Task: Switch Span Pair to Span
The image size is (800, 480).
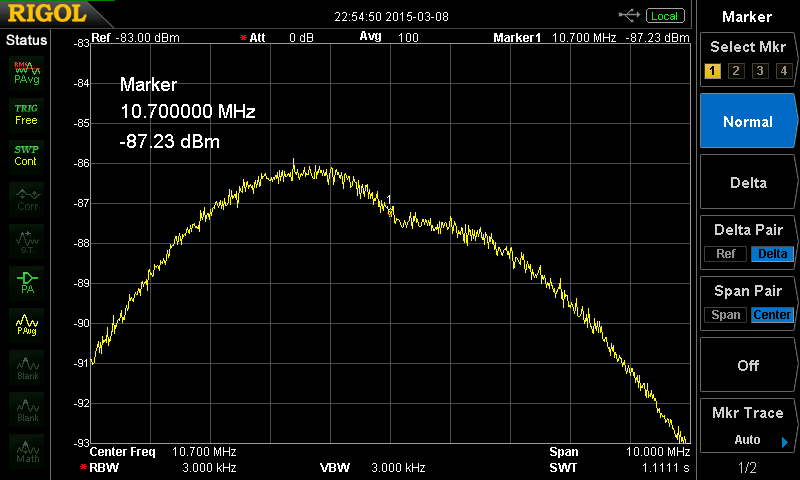Action: (725, 315)
